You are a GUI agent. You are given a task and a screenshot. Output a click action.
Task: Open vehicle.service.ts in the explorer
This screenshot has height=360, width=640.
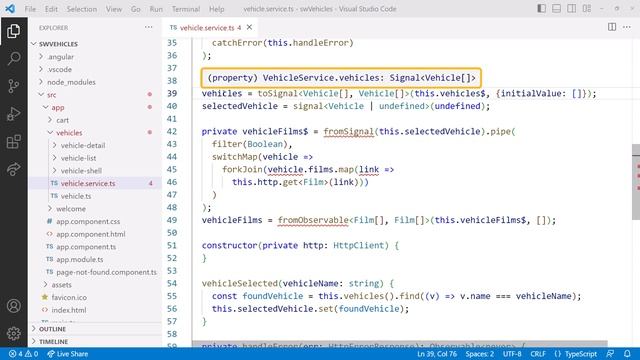click(95, 183)
